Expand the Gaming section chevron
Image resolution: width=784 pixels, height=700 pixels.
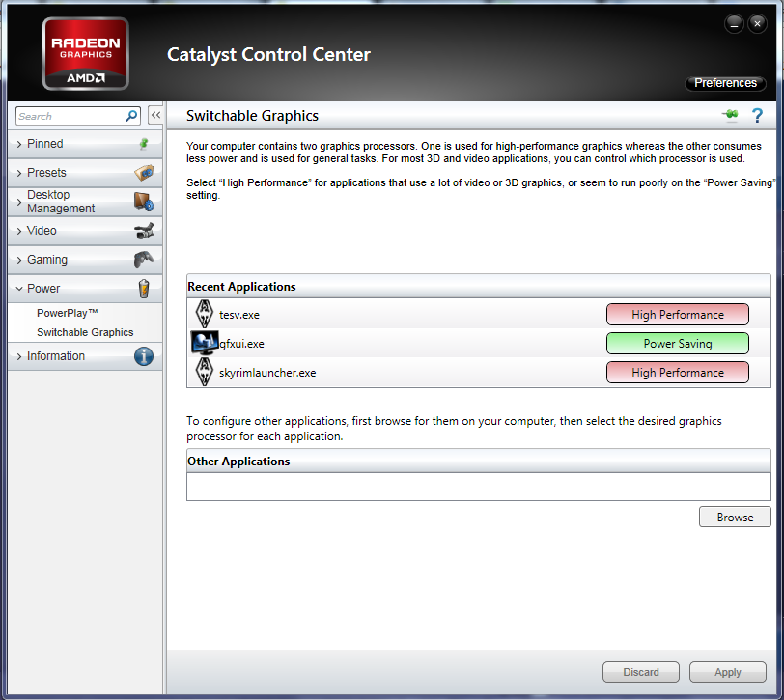pyautogui.click(x=19, y=260)
